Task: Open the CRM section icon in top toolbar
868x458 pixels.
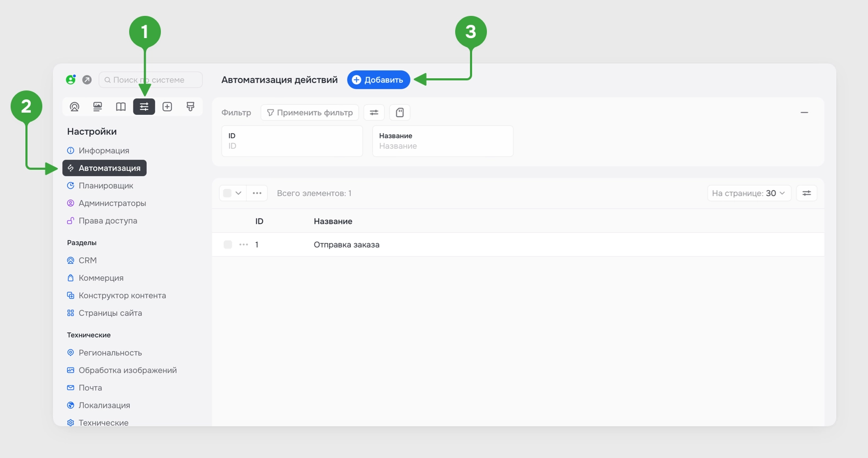Action: (x=75, y=107)
